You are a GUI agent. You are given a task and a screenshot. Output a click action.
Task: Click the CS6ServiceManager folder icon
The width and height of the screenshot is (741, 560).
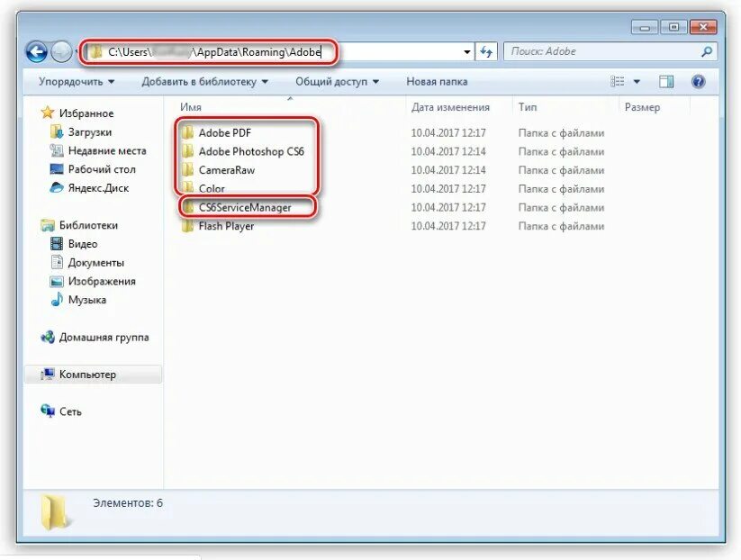[x=187, y=207]
